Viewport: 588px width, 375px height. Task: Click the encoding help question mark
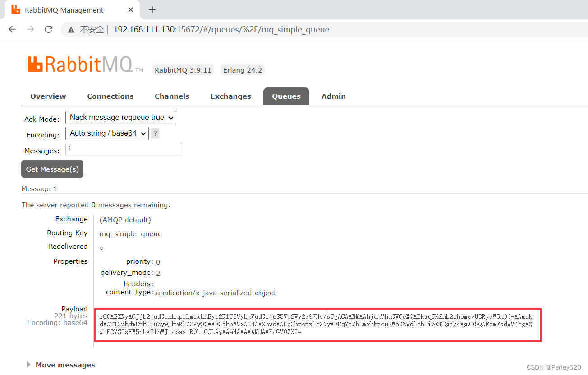[155, 133]
